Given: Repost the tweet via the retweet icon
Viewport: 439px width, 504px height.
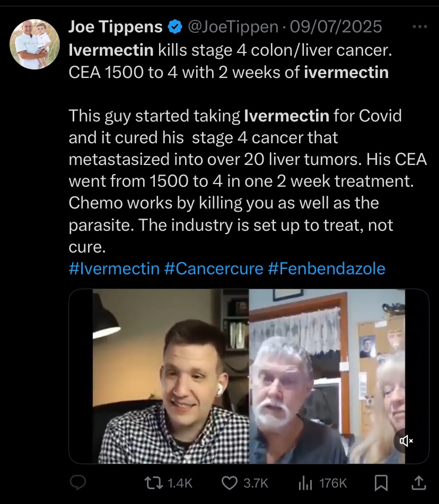Looking at the screenshot, I should [153, 483].
